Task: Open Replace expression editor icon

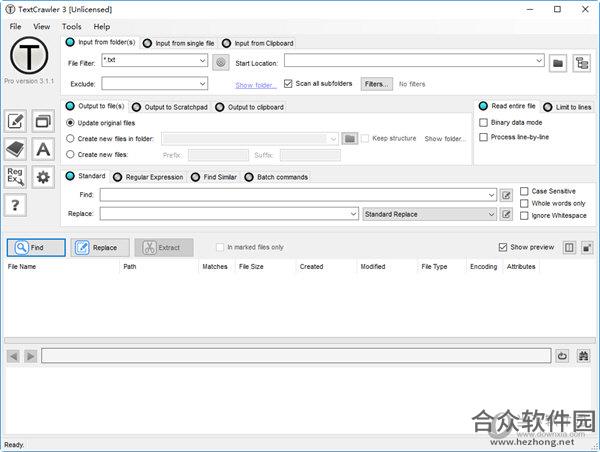Action: click(x=506, y=214)
